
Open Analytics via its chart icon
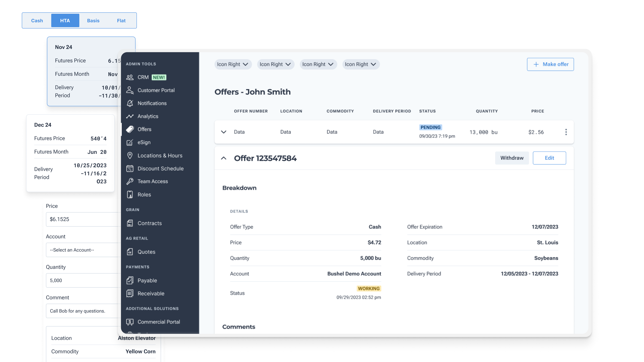pos(130,116)
